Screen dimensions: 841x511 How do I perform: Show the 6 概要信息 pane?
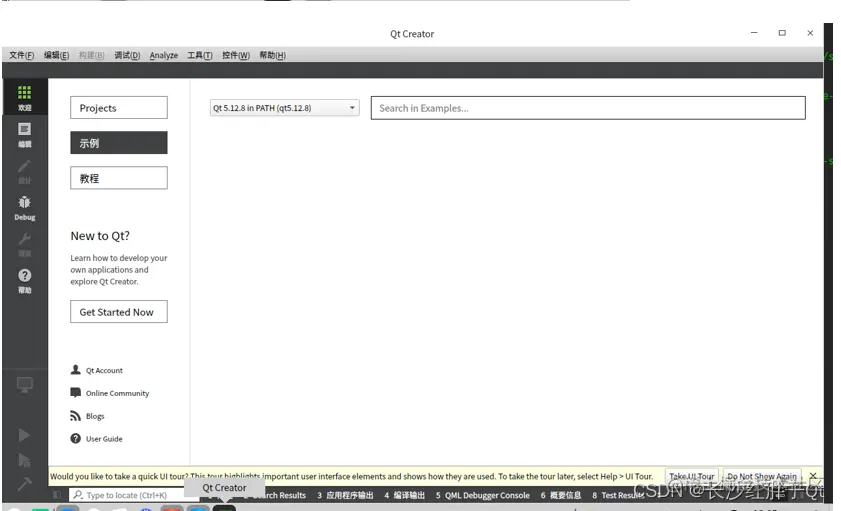(561, 495)
